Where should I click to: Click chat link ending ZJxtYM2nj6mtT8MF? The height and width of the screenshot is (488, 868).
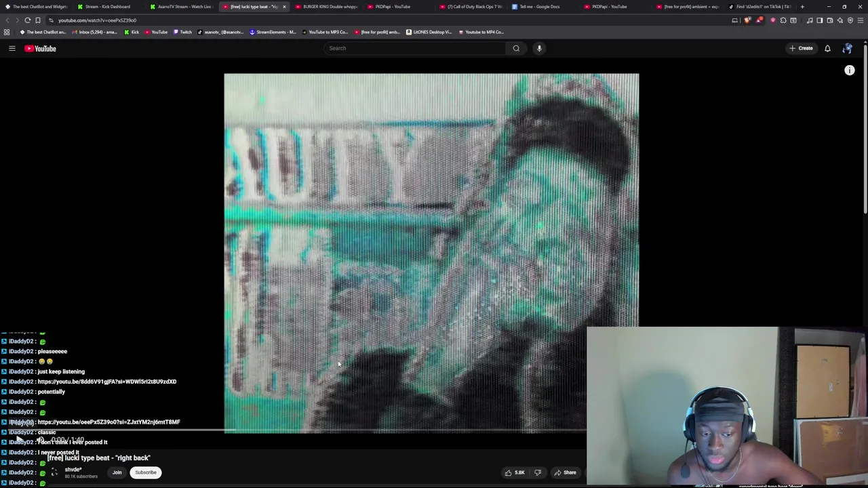coord(108,422)
